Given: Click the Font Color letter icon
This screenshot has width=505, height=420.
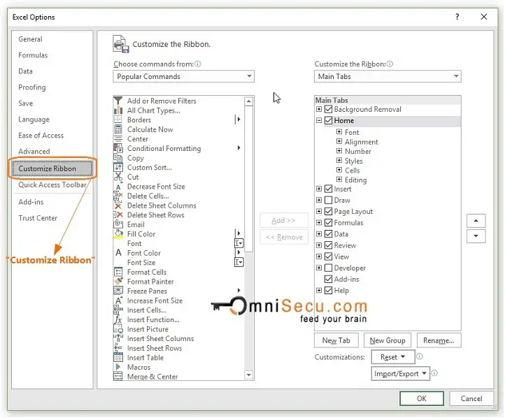Looking at the screenshot, I should 118,253.
